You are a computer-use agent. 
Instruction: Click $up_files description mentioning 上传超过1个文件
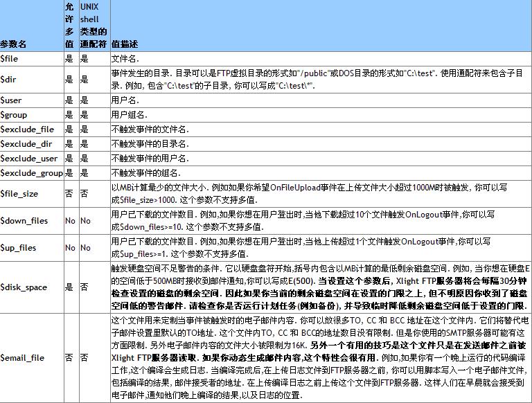tap(301, 248)
